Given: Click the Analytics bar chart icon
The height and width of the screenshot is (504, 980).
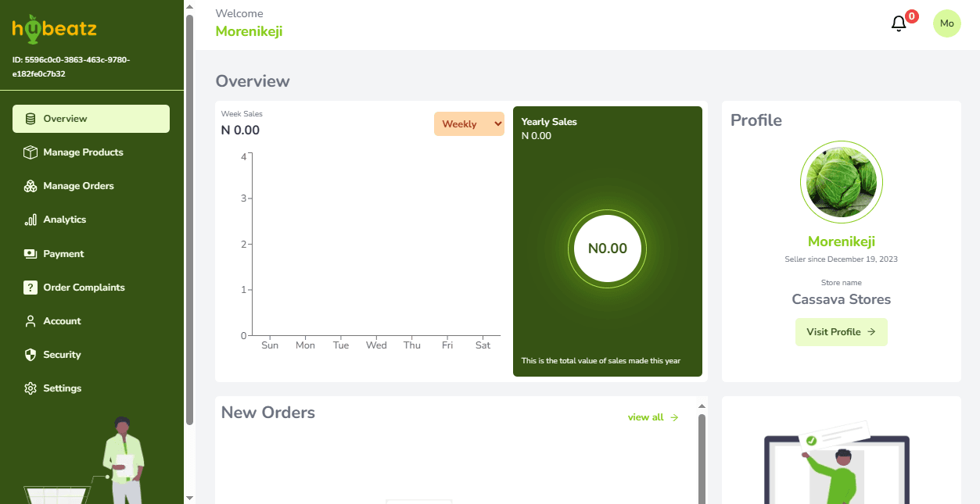Looking at the screenshot, I should point(31,220).
